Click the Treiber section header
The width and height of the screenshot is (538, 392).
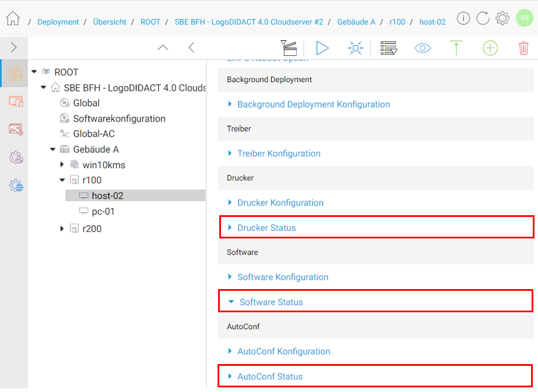tap(375, 129)
